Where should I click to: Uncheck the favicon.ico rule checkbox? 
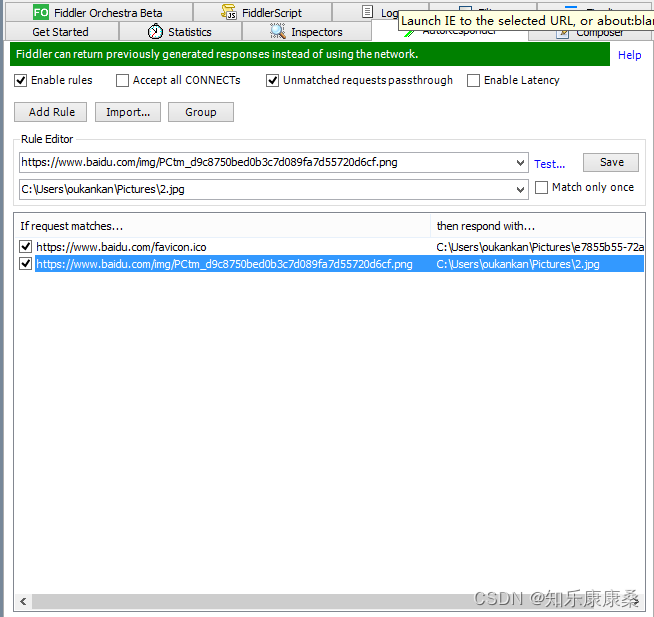tap(25, 247)
